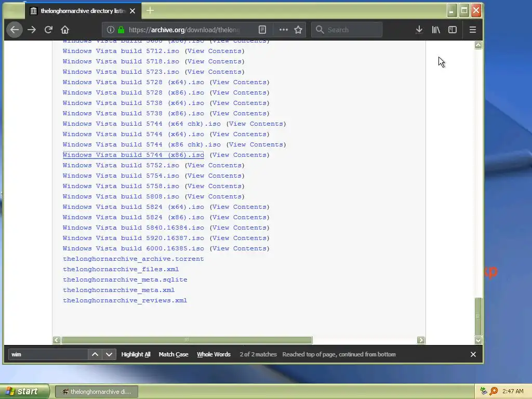Toggle Match Case in find bar
The height and width of the screenshot is (399, 532).
174,354
